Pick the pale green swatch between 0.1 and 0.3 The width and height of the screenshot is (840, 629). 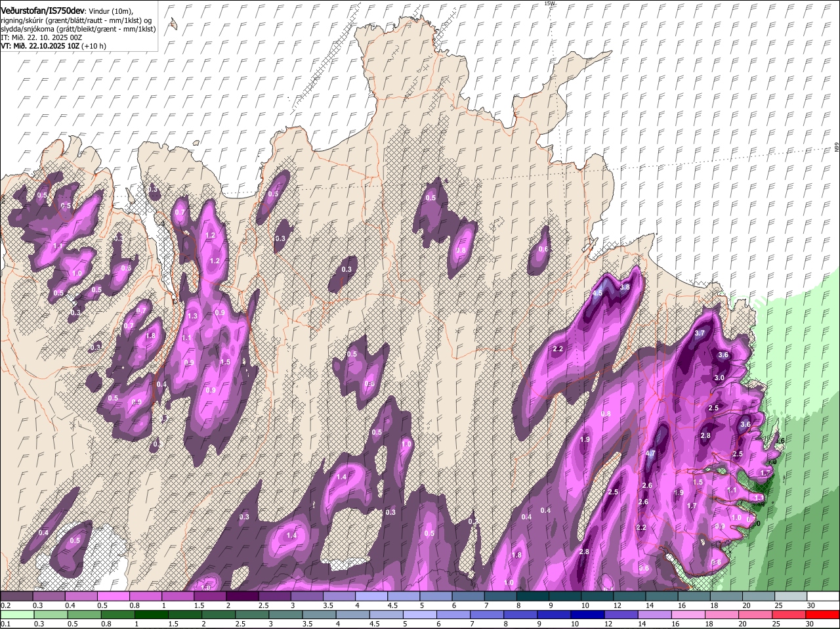point(17,615)
